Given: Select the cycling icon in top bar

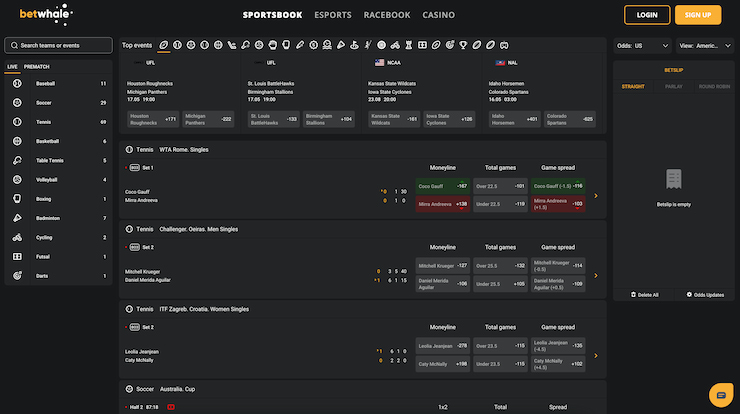Looking at the screenshot, I should coord(395,45).
